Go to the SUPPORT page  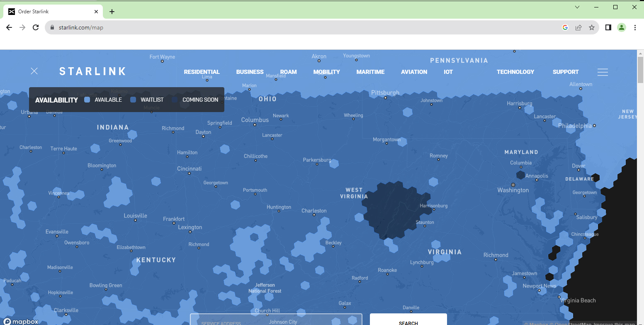[x=566, y=72]
